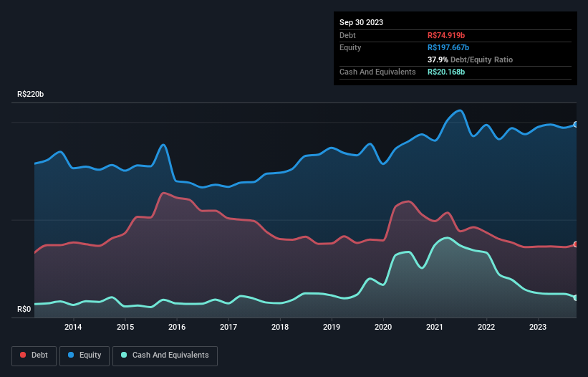The image size is (588, 377).
Task: Click the R$0 y-axis label
Action: coord(24,310)
